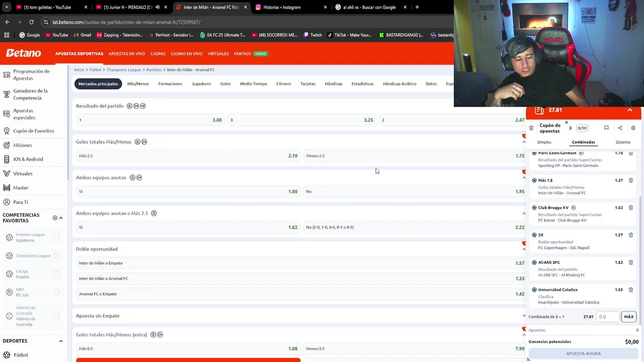This screenshot has width=644, height=362.
Task: Click the browser address bar
Action: tap(247, 22)
